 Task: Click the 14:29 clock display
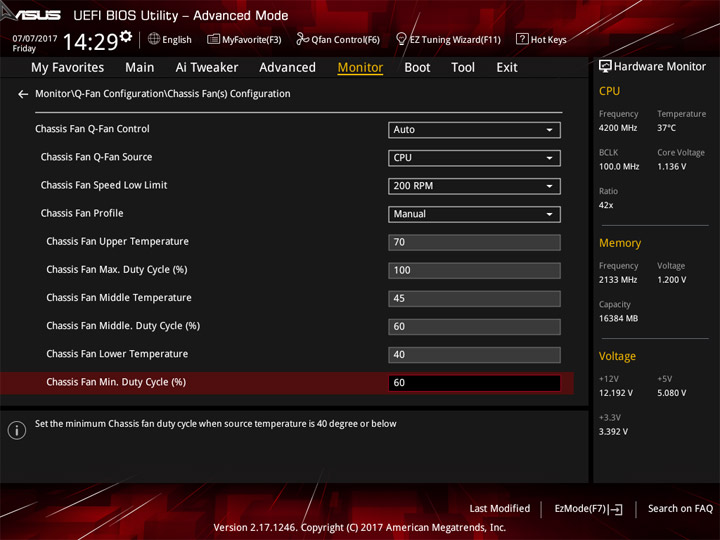point(90,42)
